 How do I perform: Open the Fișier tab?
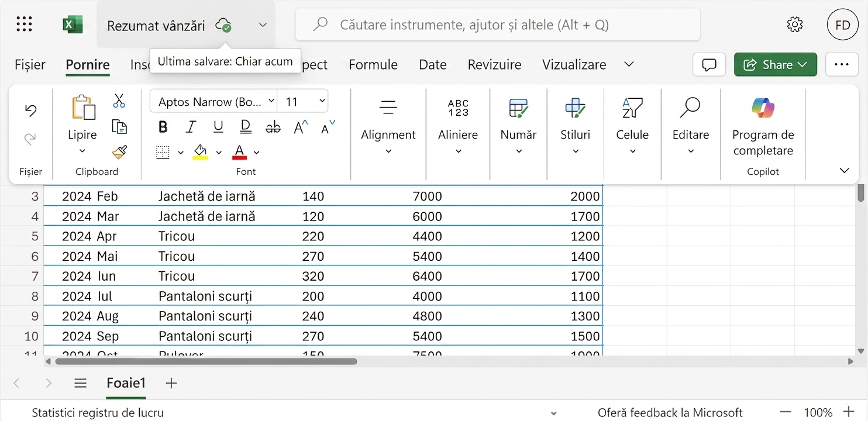pyautogui.click(x=30, y=64)
